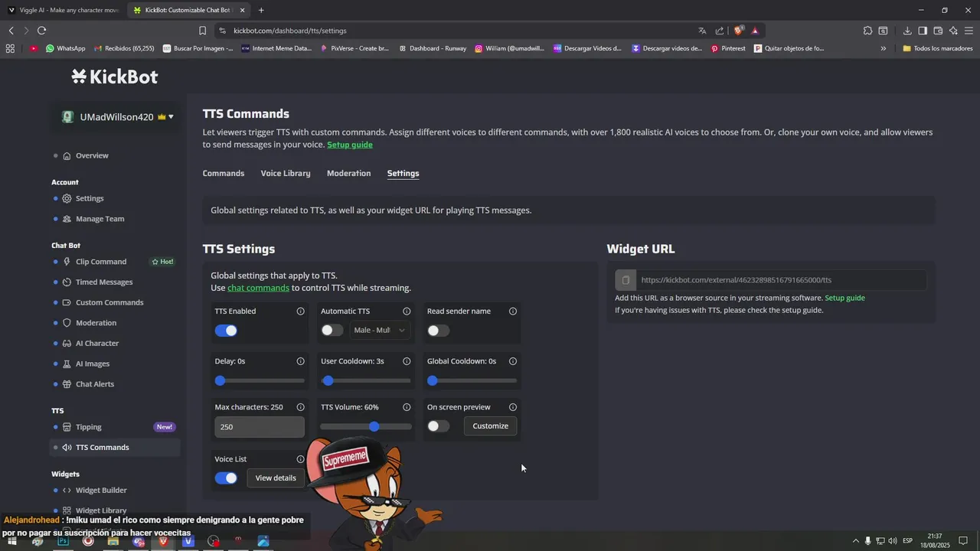Copy the widget URL with clipboard icon

point(626,280)
